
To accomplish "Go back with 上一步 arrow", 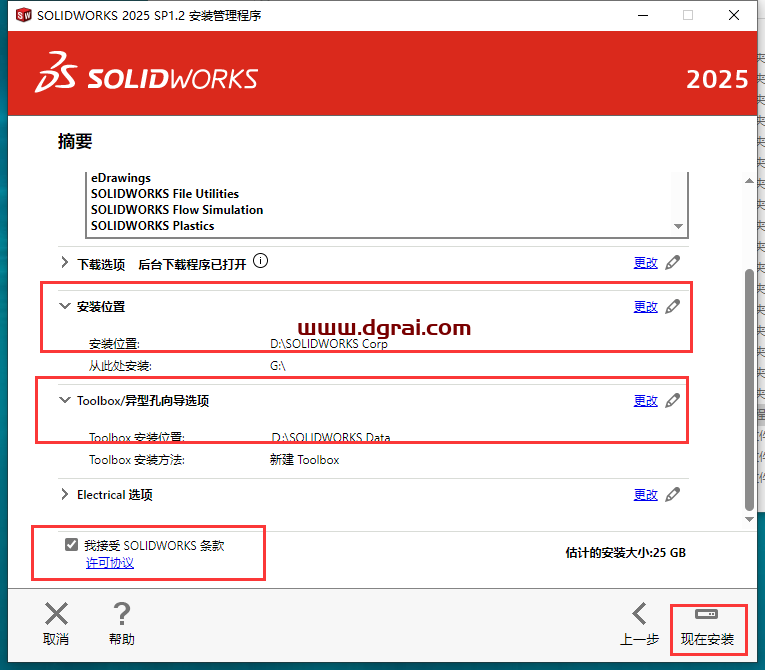I will coord(639,624).
